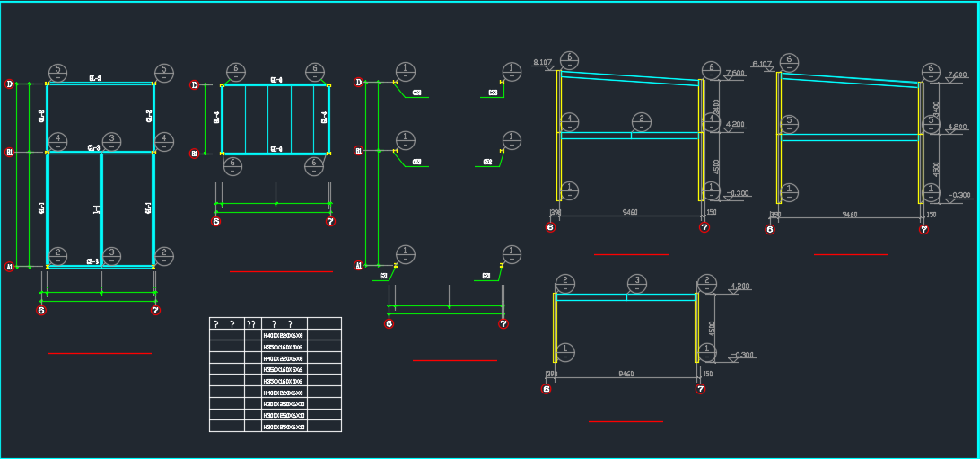The width and height of the screenshot is (980, 459).
Task: Pick upper-left detail bubble 6 of purlin plan
Action: (x=236, y=72)
